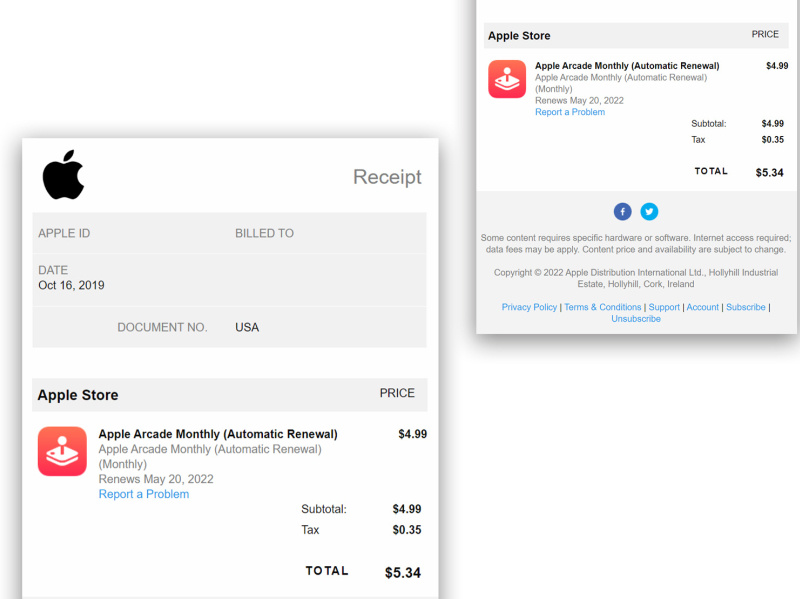Open the Facebook icon in the footer

point(622,211)
